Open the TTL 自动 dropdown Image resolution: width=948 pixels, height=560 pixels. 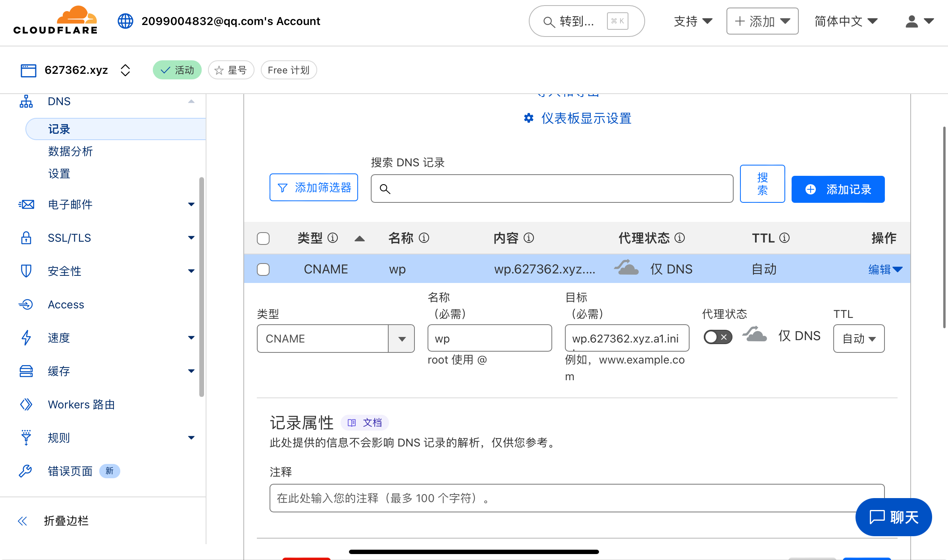(859, 339)
